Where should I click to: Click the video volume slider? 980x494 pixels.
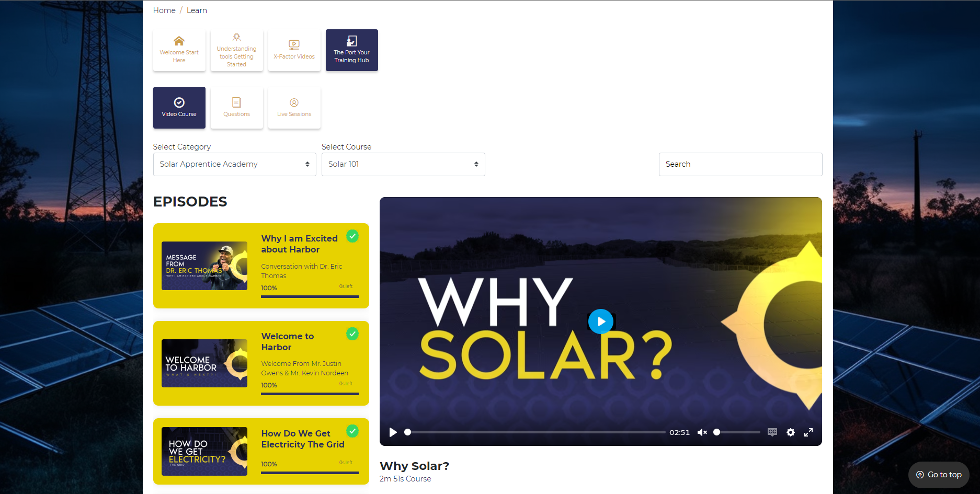point(737,432)
